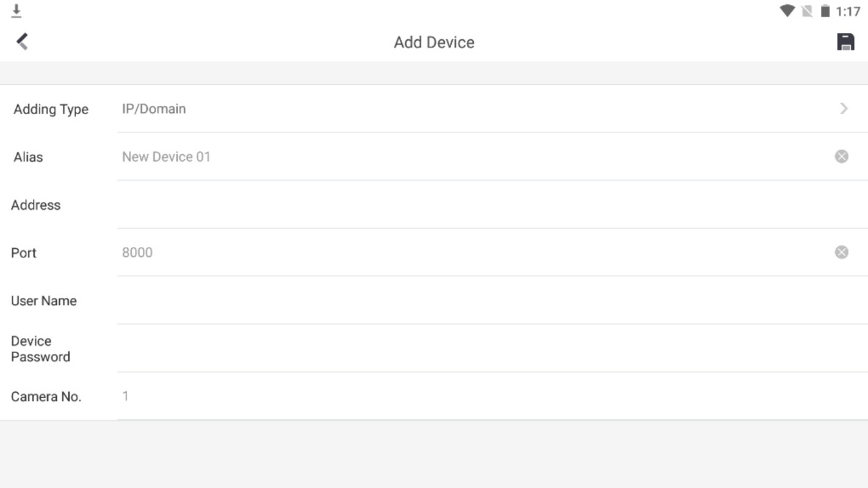Tap the Device Password label
868x488 pixels.
pos(40,349)
